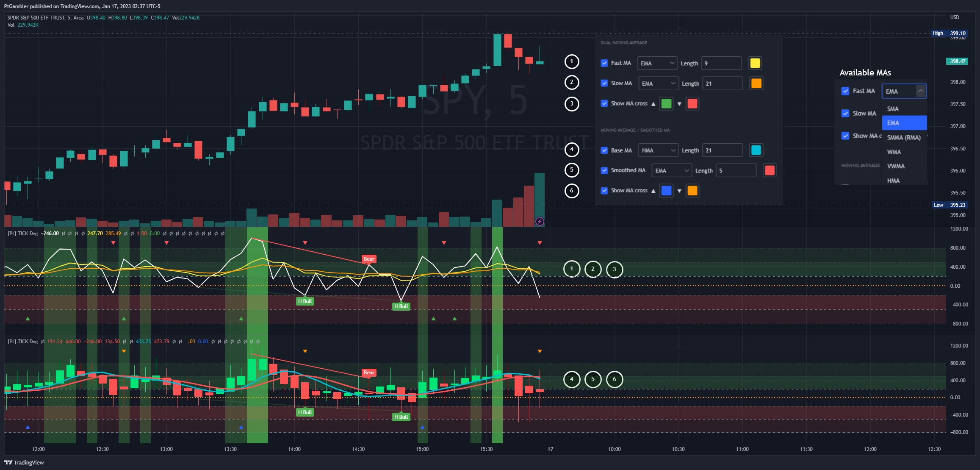The height and width of the screenshot is (470, 980).
Task: Open the Slow MA type dropdown in Dual Moving Average
Action: click(658, 83)
